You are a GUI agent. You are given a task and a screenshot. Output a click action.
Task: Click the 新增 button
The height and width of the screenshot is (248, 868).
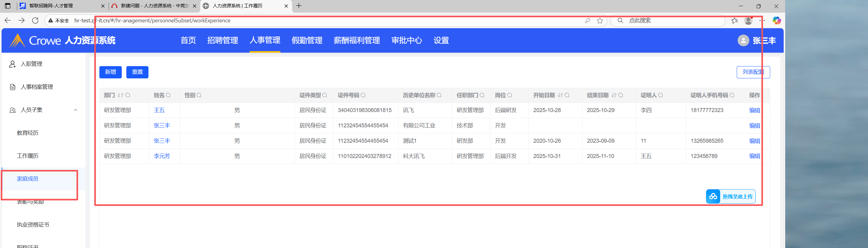(110, 72)
